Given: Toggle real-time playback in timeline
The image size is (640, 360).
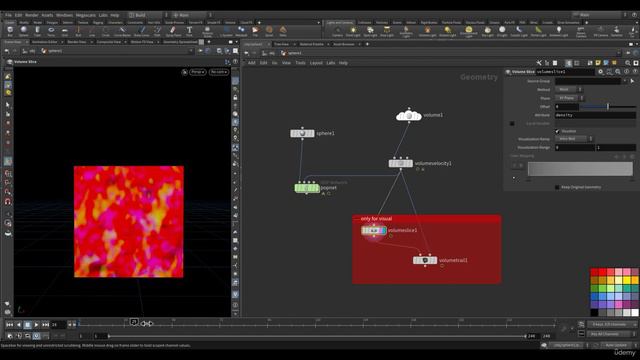Looking at the screenshot, I should pyautogui.click(x=36, y=336).
